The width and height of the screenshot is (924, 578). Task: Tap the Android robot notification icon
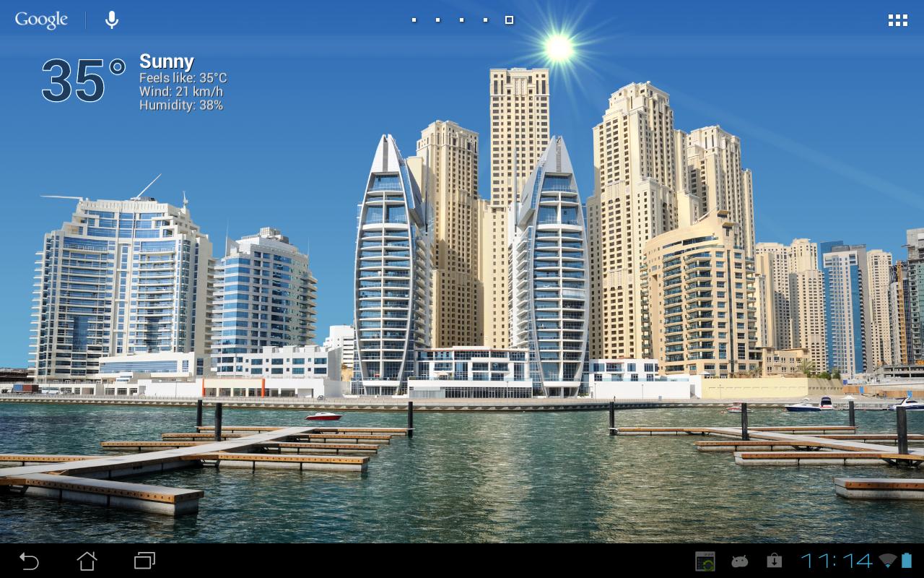point(739,561)
